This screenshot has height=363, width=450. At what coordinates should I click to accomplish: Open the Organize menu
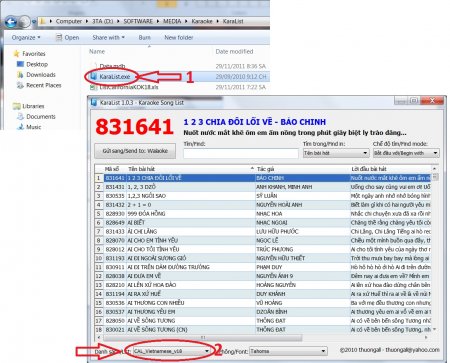[x=26, y=38]
